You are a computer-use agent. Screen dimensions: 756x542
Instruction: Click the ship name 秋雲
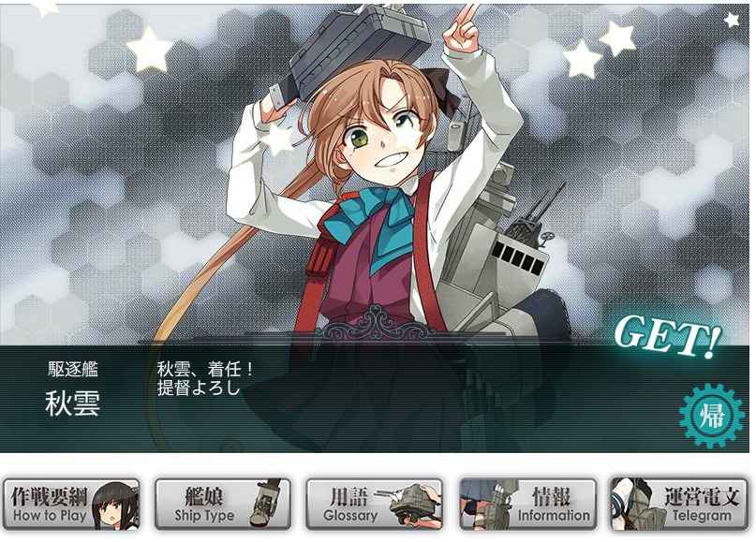tap(73, 403)
